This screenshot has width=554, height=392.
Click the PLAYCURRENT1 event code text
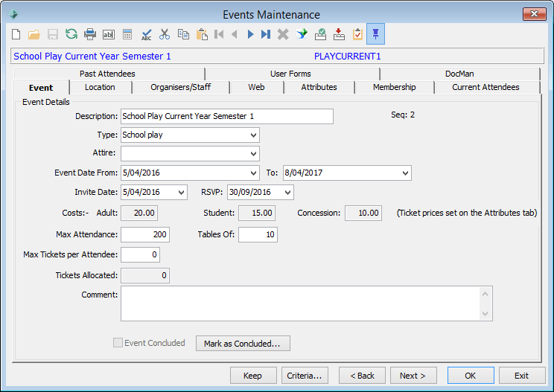click(x=347, y=57)
